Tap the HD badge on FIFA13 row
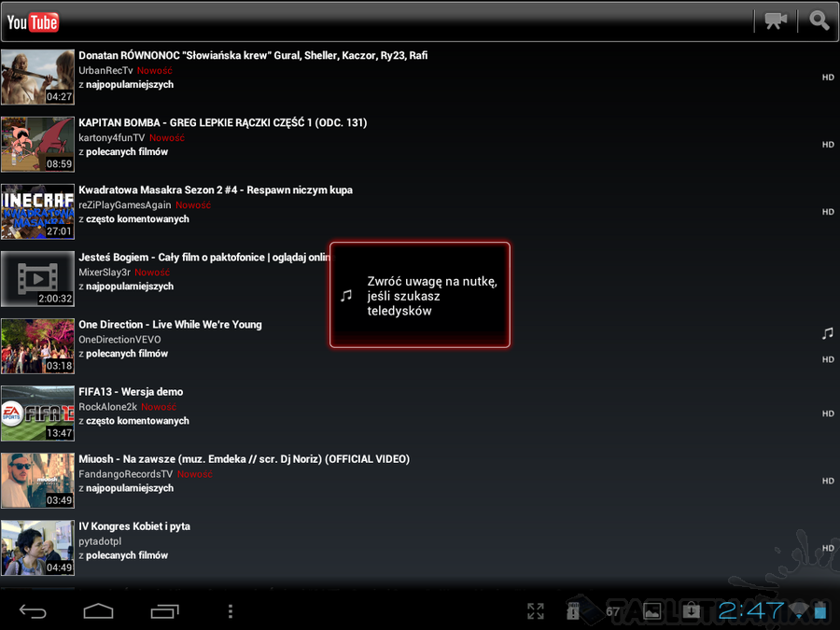The image size is (840, 630). pyautogui.click(x=828, y=413)
